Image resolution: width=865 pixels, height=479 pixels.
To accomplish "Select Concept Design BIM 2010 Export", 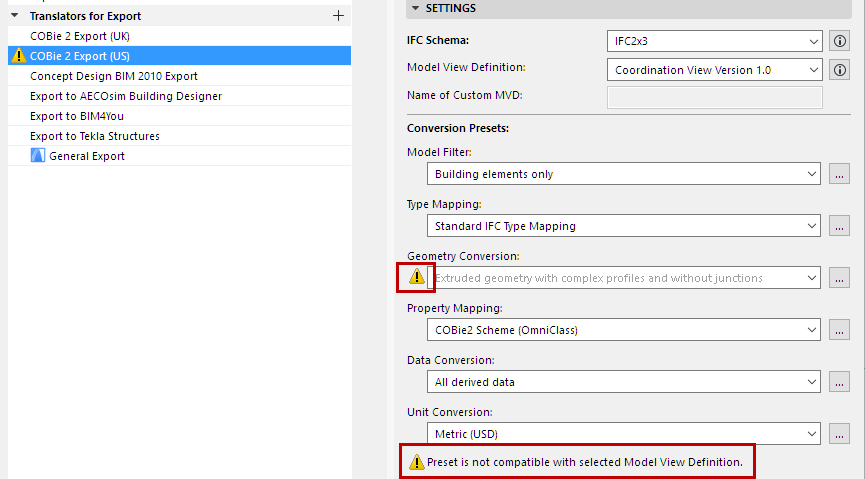I will click(114, 76).
